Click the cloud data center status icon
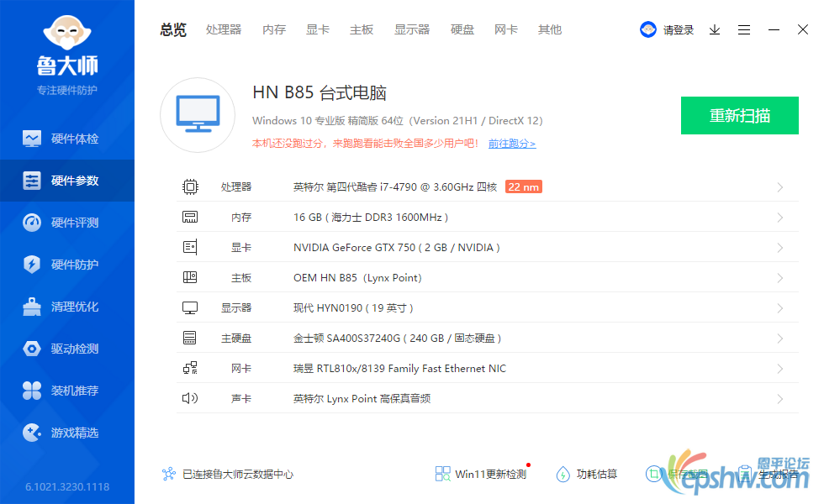 click(169, 474)
